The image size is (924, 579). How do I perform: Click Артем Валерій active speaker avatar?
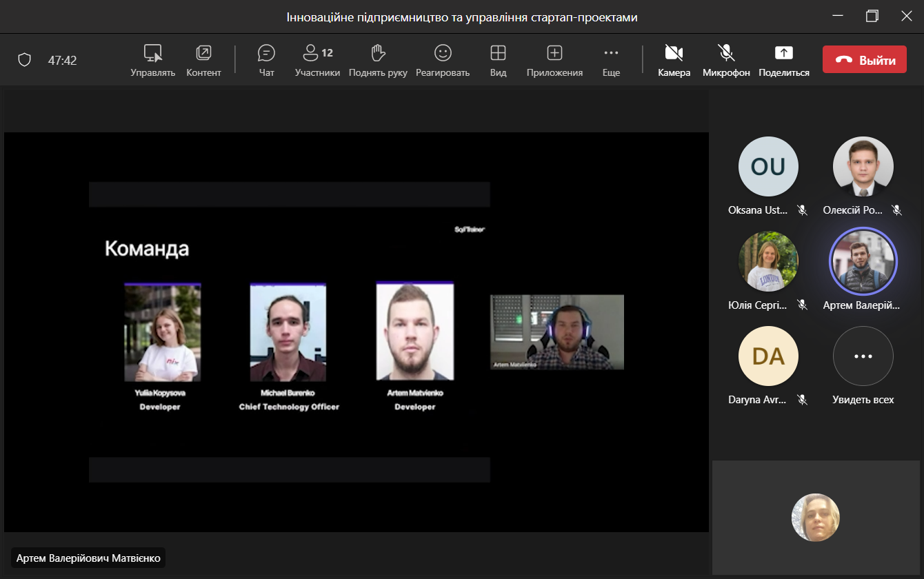click(863, 261)
